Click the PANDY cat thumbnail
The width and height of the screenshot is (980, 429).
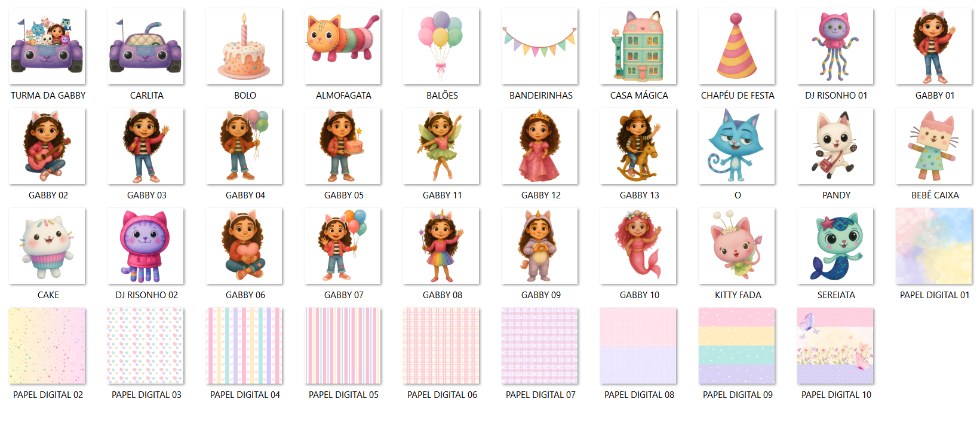pos(835,146)
